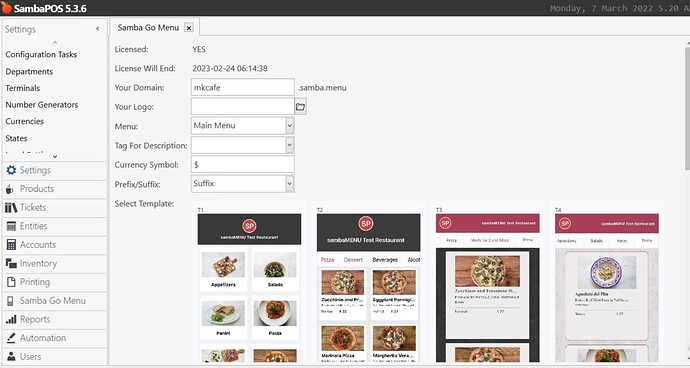The image size is (690, 368).
Task: Browse for logo with folder icon
Action: (x=301, y=107)
